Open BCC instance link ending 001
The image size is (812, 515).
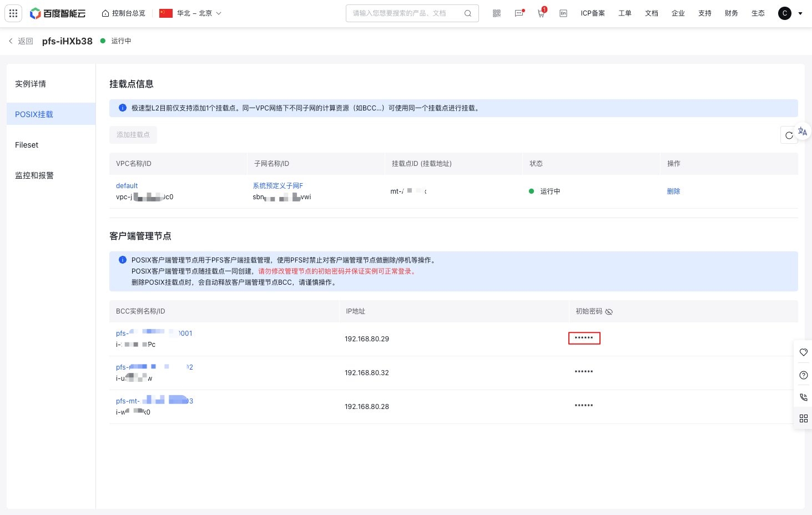(x=154, y=334)
